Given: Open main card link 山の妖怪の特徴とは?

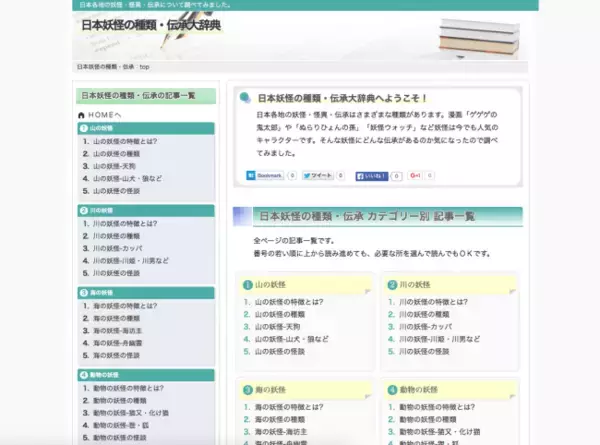Looking at the screenshot, I should [289, 302].
